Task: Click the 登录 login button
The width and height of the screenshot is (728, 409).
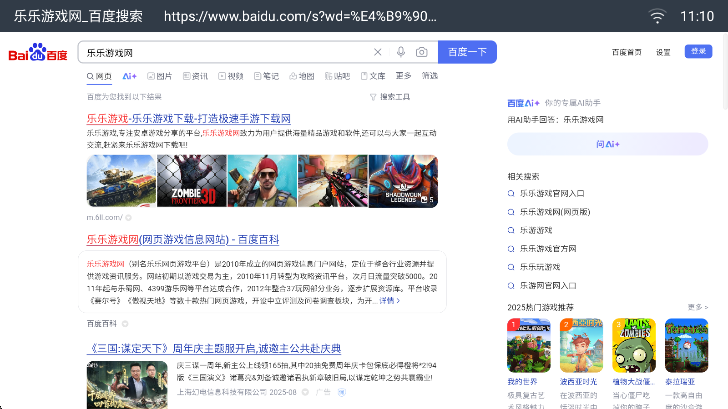Action: point(698,51)
